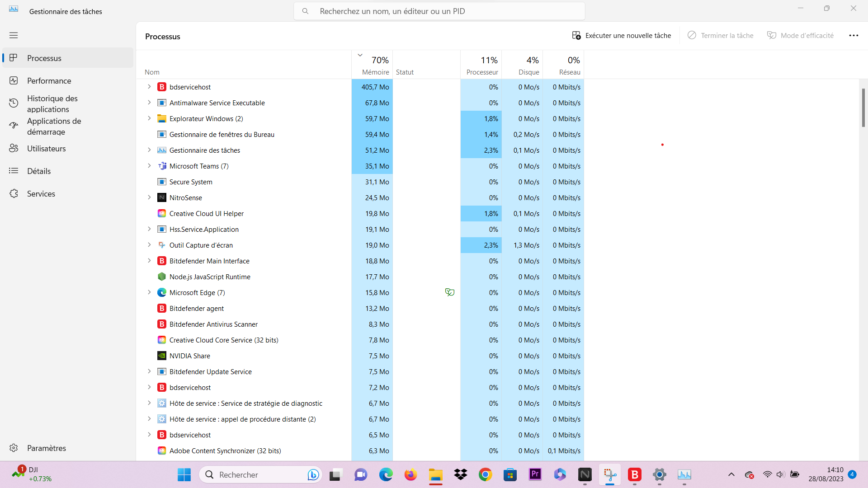Switch to the Détails tab
This screenshot has width=868, height=488.
[39, 171]
